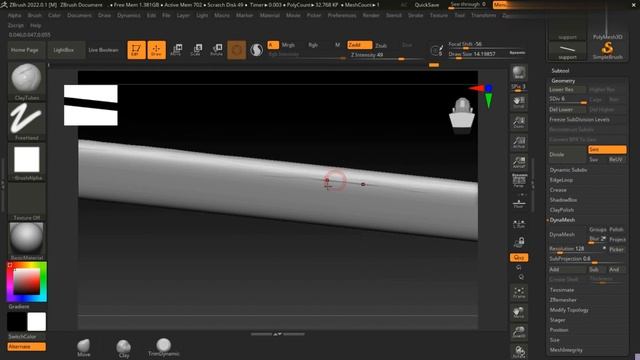The width and height of the screenshot is (640, 360).
Task: Click the BPR render icon
Action: (519, 73)
